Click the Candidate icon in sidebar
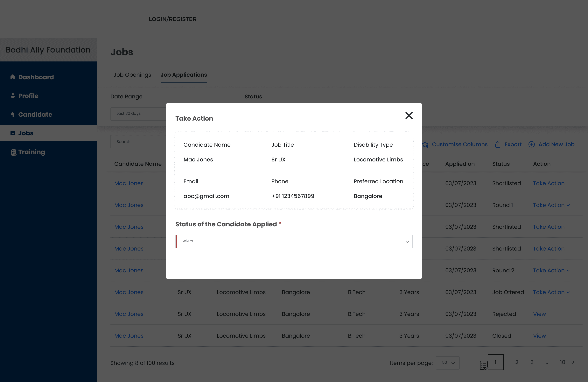The width and height of the screenshot is (588, 382). [13, 114]
